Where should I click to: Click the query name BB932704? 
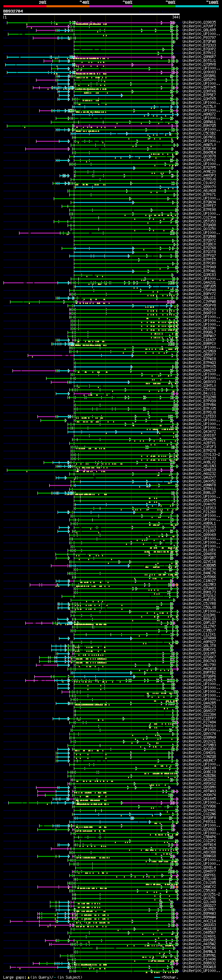click(x=13, y=11)
